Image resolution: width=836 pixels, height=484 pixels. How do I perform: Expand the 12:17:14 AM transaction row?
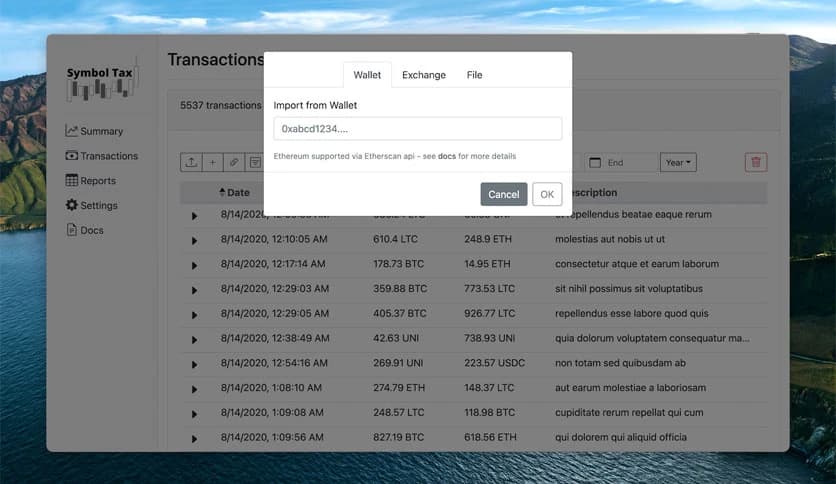coord(194,265)
